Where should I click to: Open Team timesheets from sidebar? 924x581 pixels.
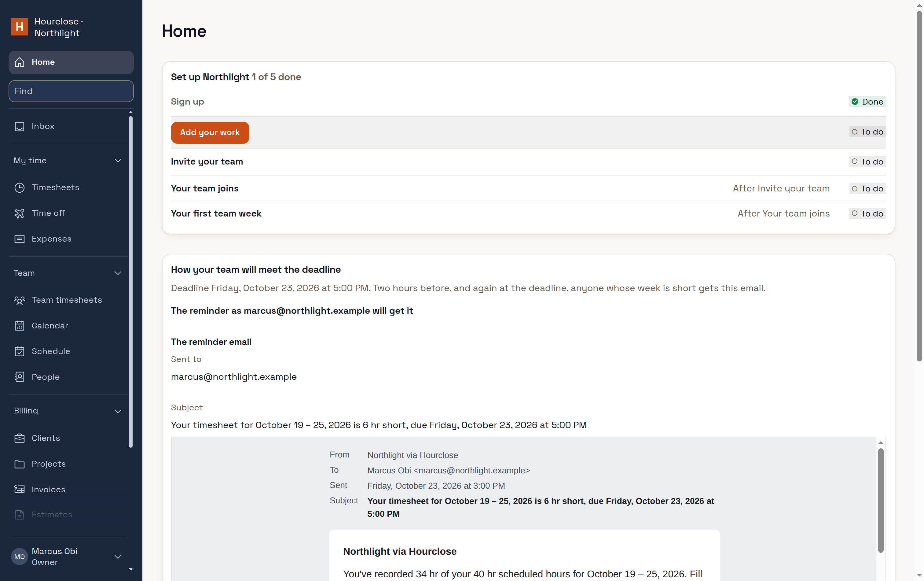coord(68,300)
